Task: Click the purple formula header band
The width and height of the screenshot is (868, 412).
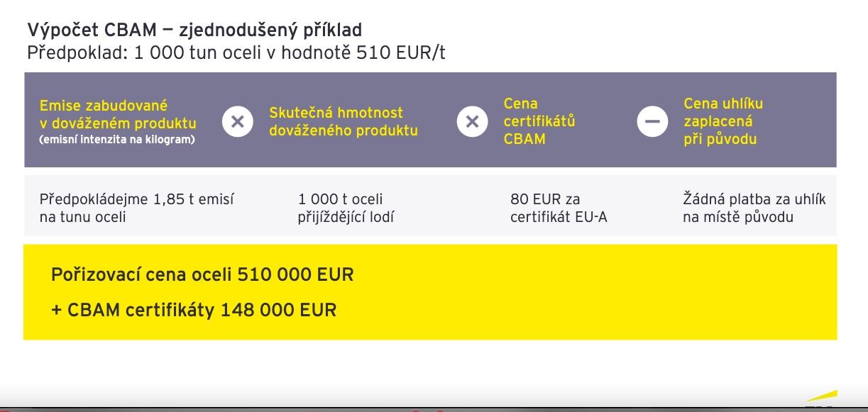Action: pos(430,120)
